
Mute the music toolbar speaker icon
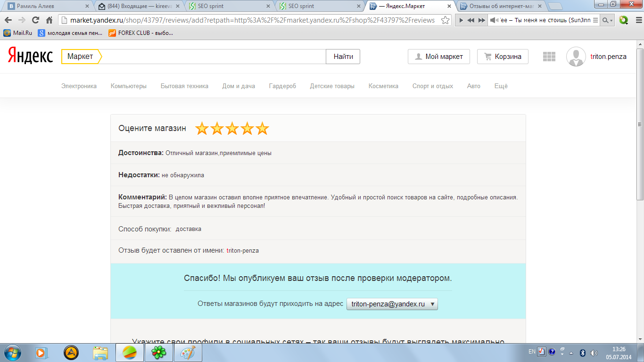[494, 20]
